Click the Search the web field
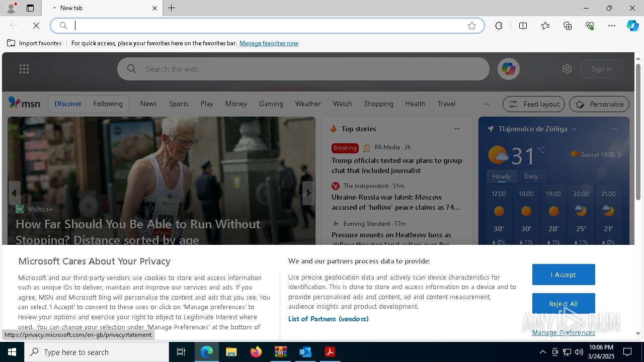The image size is (644, 362). 303,69
